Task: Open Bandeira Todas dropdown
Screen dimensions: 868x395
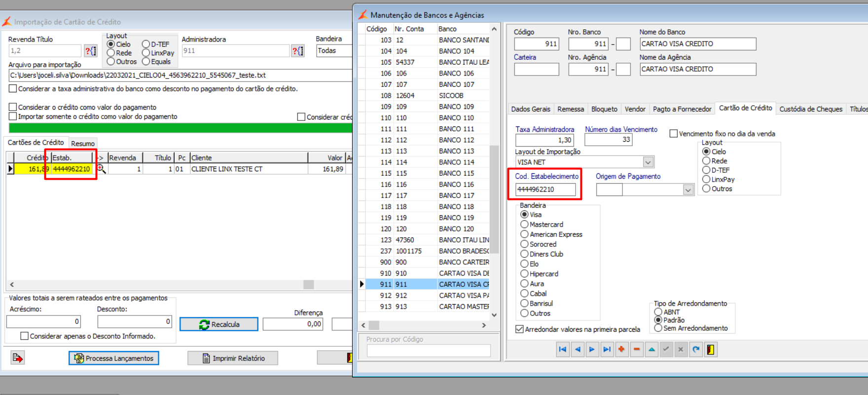Action: (x=334, y=51)
